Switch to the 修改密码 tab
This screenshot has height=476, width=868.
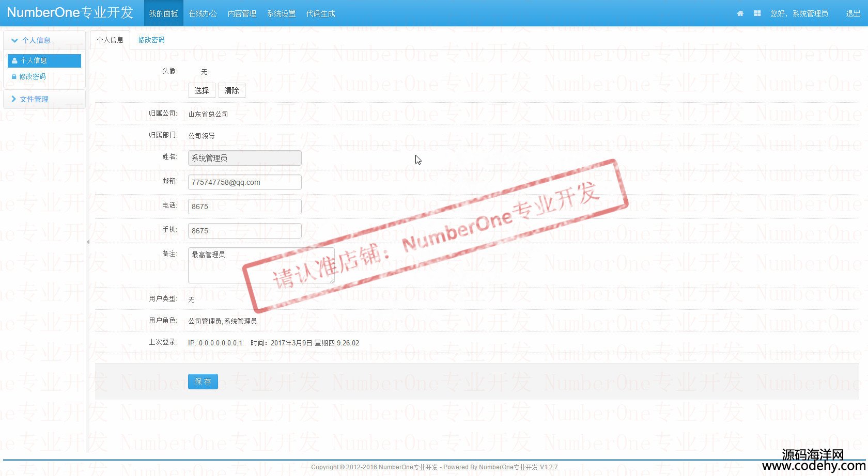(x=151, y=40)
